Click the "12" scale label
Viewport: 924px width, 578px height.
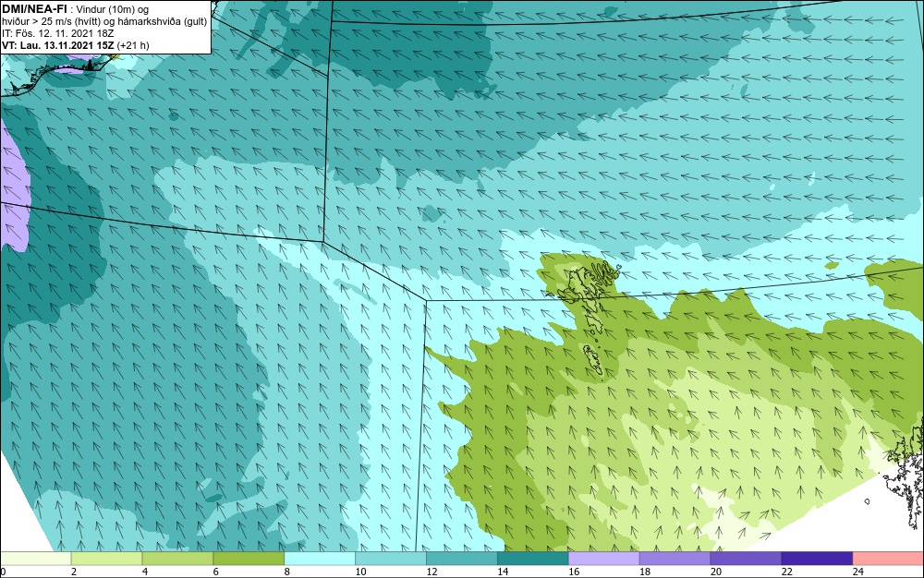432,572
